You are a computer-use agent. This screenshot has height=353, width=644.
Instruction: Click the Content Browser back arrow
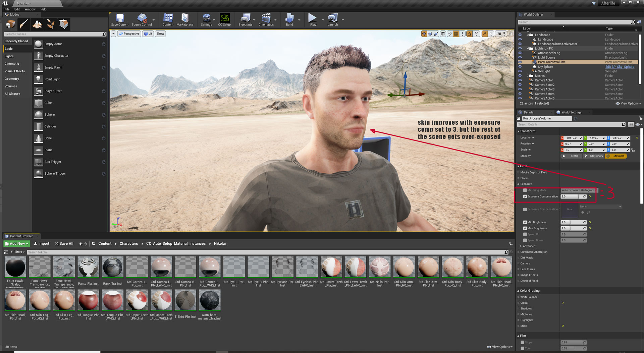(x=80, y=244)
